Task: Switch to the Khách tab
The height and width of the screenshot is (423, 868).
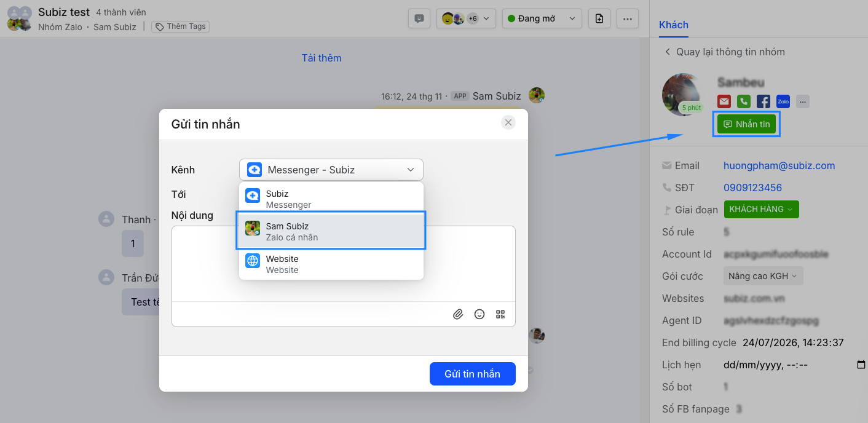Action: 673,25
